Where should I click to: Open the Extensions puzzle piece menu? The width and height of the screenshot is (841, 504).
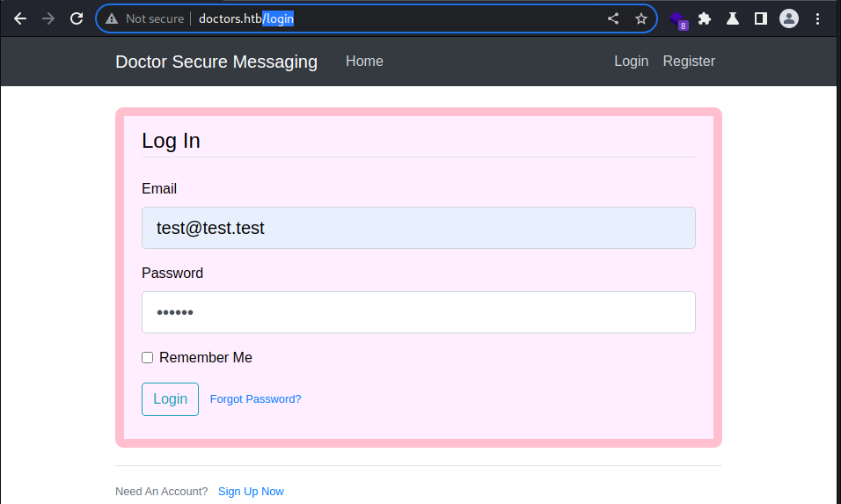(x=705, y=18)
